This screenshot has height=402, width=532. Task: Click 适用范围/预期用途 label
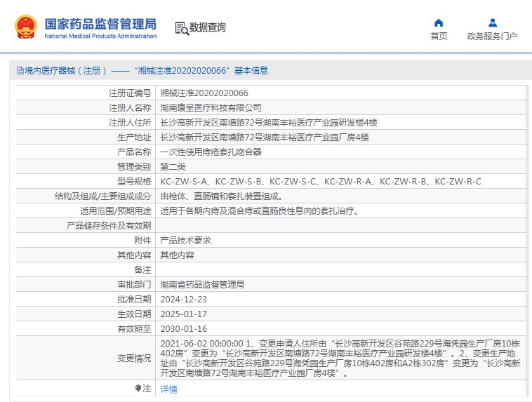(116, 211)
